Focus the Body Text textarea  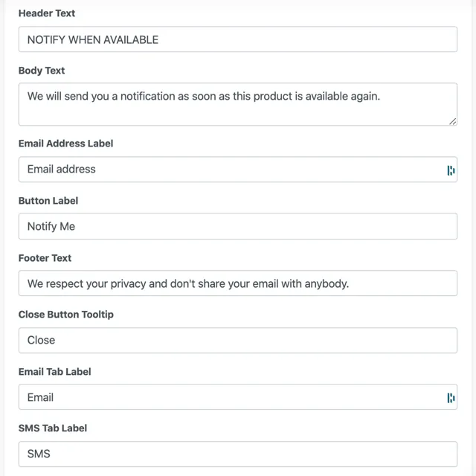[x=238, y=104]
